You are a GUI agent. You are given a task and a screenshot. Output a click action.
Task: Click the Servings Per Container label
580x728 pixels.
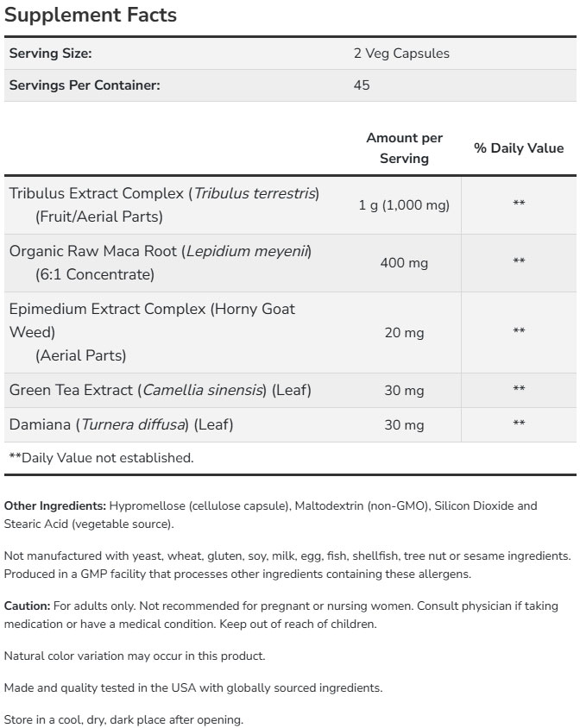85,85
